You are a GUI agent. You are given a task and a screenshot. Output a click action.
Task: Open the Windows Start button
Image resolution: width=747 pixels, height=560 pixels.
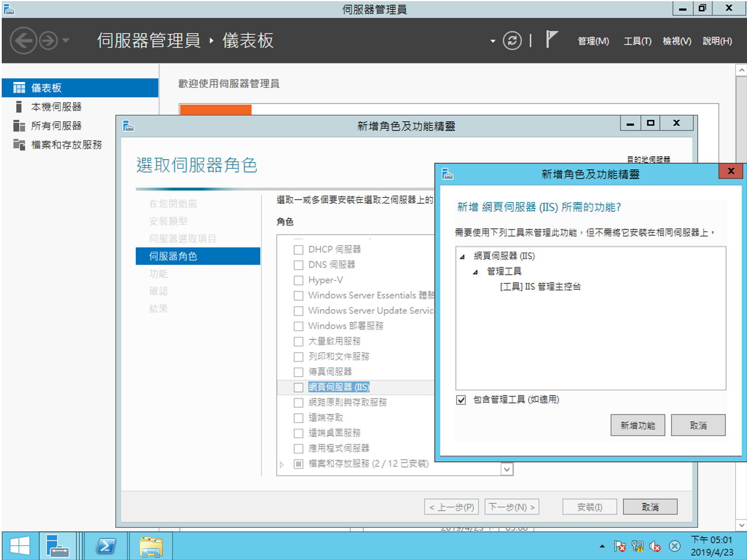(20, 546)
